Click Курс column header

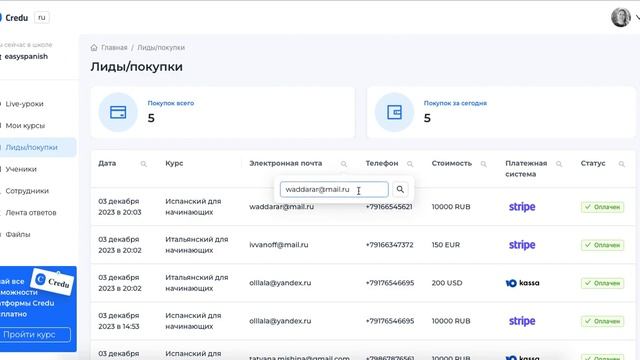(174, 163)
